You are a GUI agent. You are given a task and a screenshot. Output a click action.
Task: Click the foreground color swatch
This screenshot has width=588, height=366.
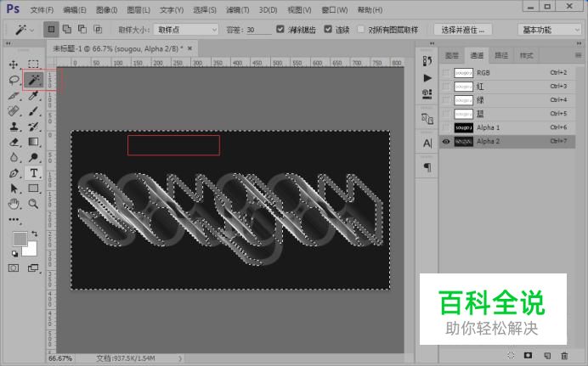pyautogui.click(x=20, y=239)
